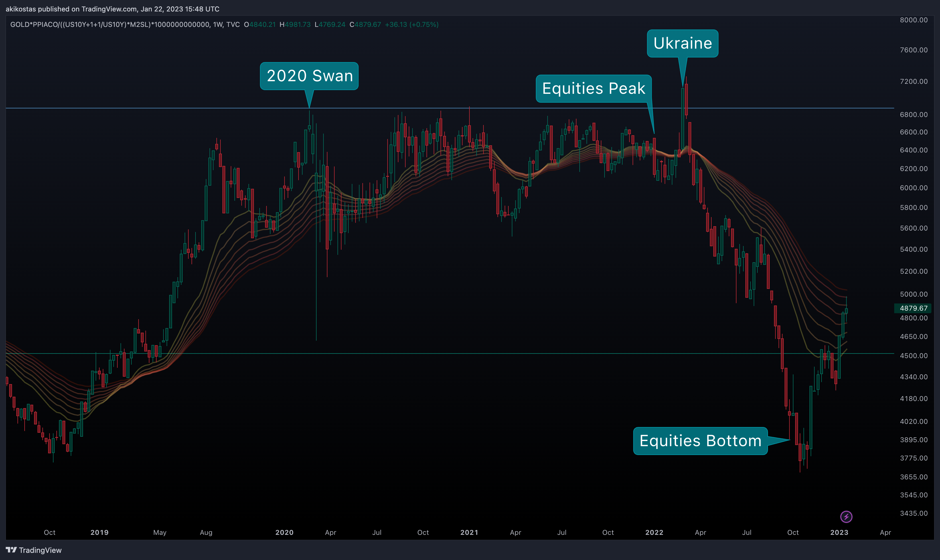
Task: Click the high value H4981.73
Action: (295, 25)
